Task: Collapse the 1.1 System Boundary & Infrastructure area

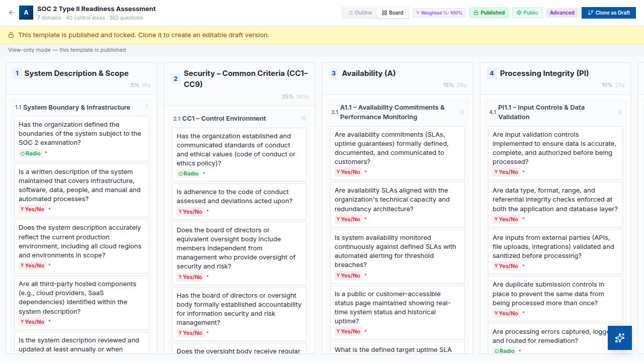Action: [82, 107]
